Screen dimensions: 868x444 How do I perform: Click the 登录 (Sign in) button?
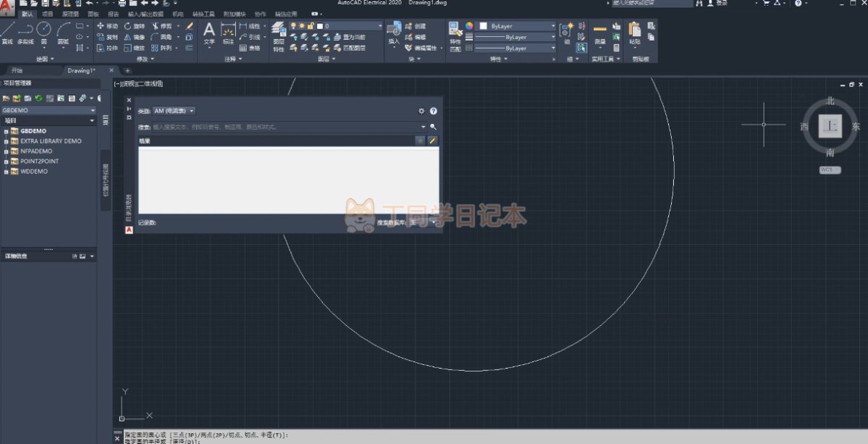coord(721,4)
